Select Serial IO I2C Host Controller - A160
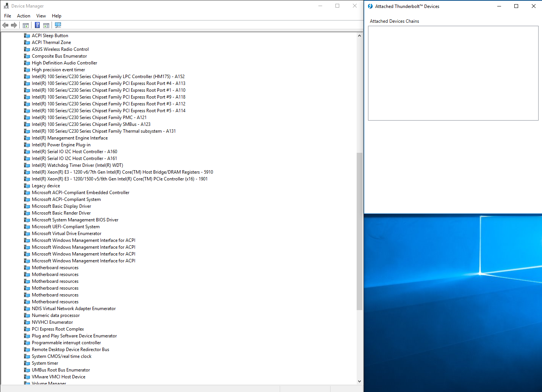 [x=74, y=152]
